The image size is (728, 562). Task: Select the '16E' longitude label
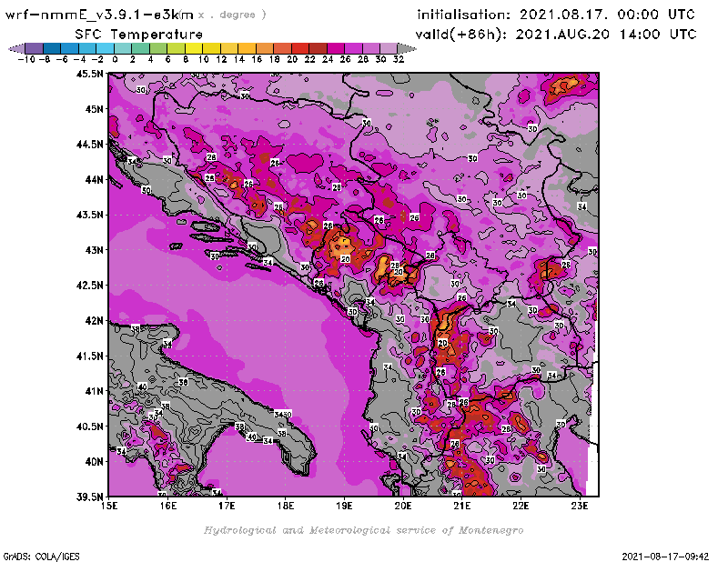(167, 506)
